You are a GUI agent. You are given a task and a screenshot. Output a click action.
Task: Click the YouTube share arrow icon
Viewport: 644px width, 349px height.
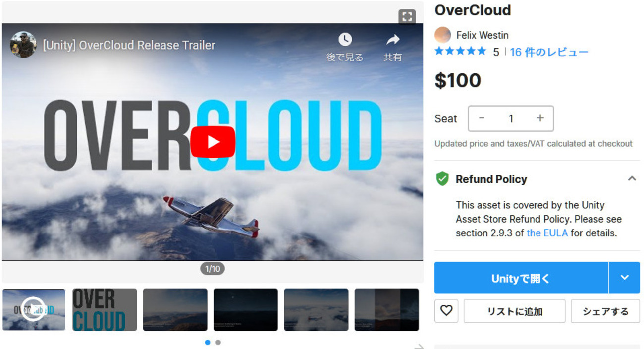click(393, 40)
